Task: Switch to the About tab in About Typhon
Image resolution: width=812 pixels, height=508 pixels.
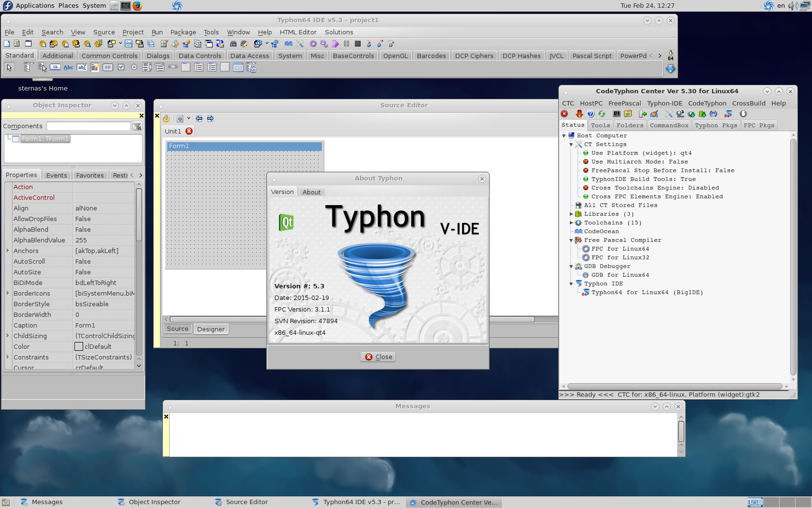Action: [312, 192]
